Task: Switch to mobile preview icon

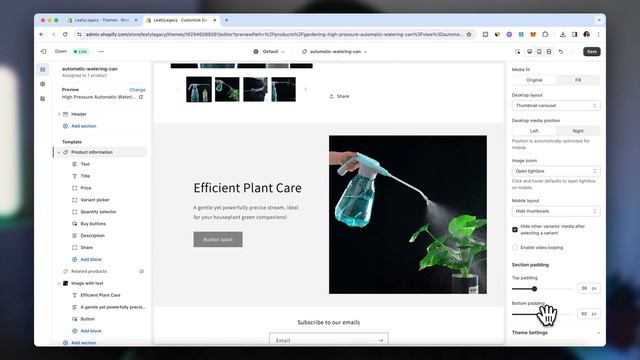Action: click(539, 51)
